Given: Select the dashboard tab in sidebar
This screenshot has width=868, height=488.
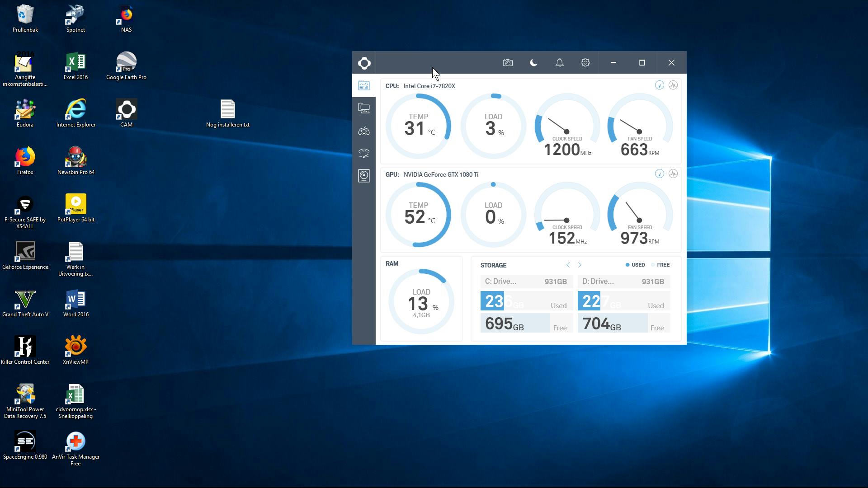Looking at the screenshot, I should (364, 86).
